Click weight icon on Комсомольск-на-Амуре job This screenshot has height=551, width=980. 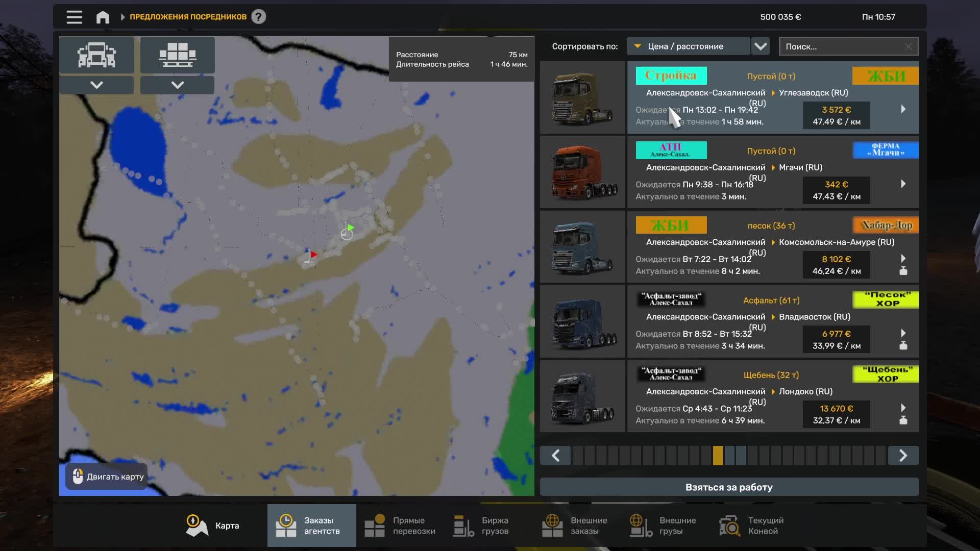click(x=903, y=271)
